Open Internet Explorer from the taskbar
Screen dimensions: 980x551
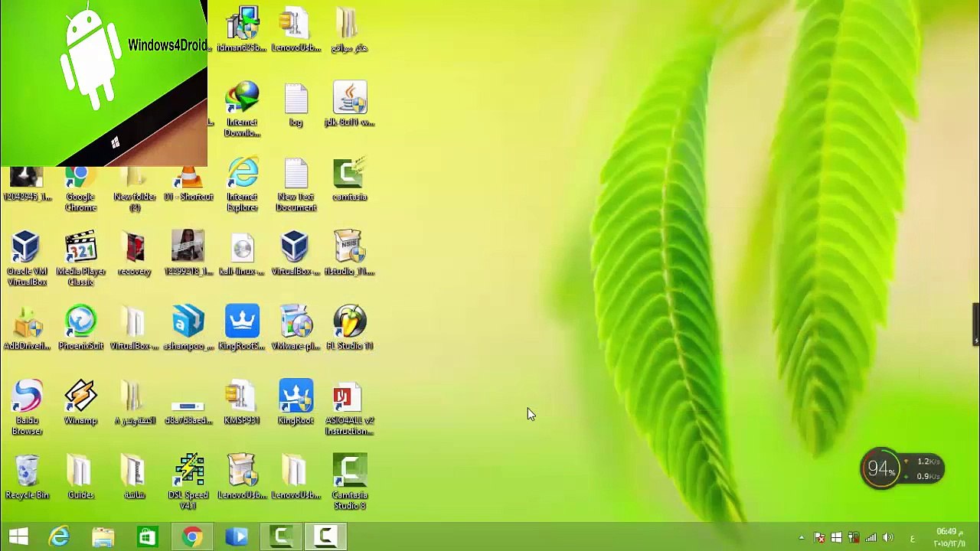click(x=60, y=536)
